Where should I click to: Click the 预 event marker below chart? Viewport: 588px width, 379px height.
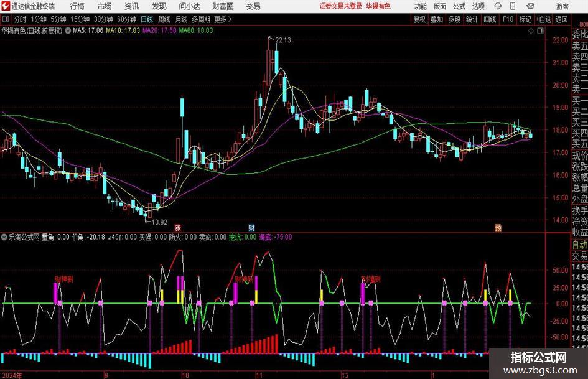[498, 227]
